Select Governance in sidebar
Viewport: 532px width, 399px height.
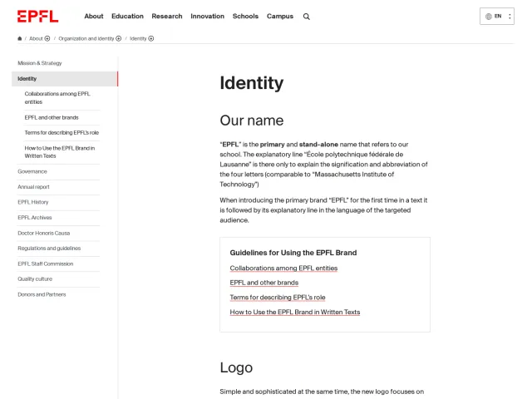click(x=32, y=172)
